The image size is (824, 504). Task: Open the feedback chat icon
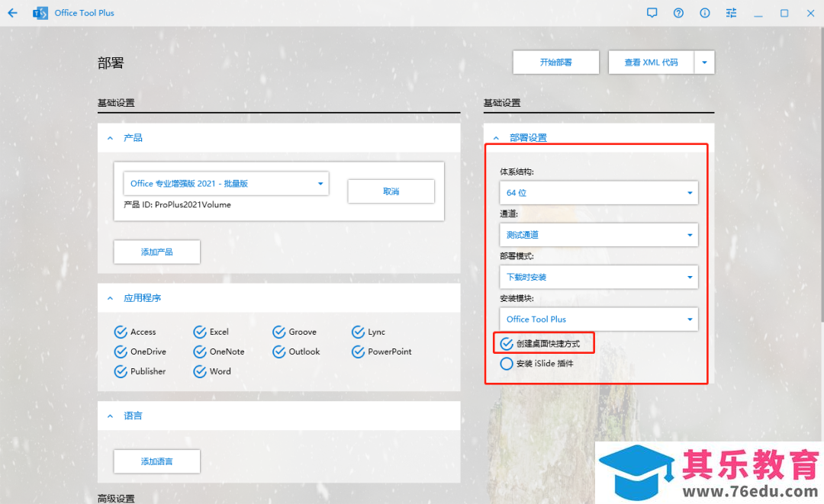(652, 13)
